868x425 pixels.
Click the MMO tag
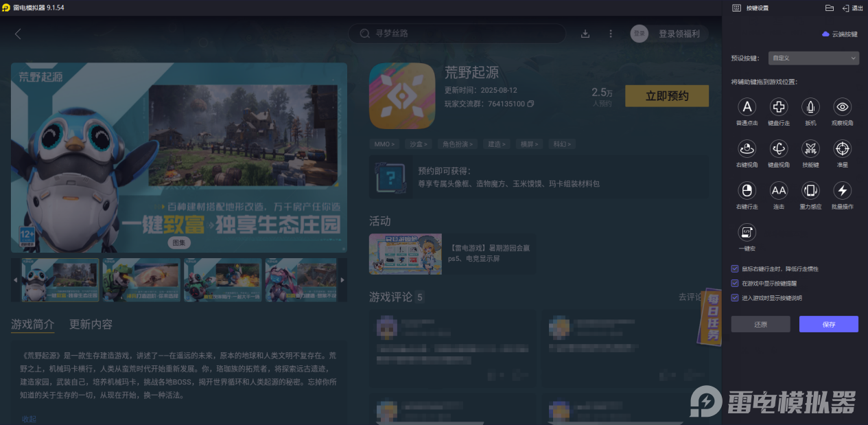coord(384,144)
